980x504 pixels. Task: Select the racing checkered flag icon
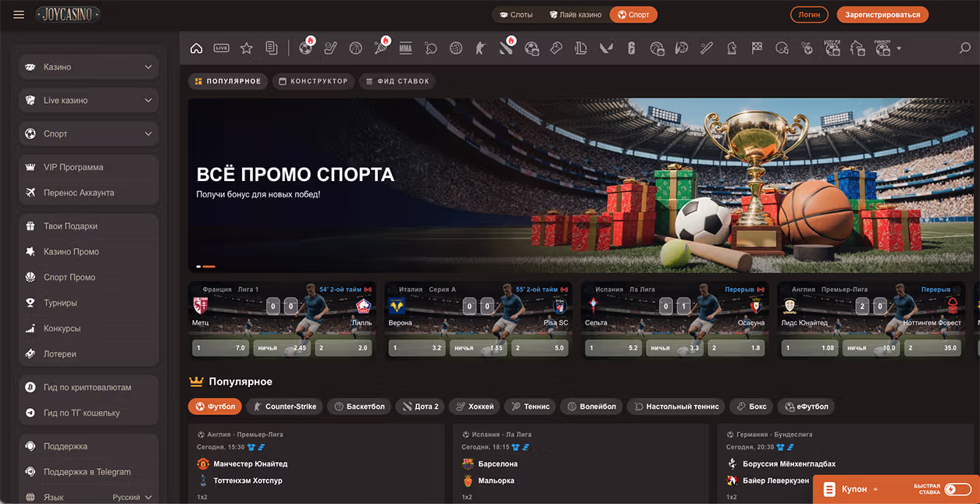(757, 48)
